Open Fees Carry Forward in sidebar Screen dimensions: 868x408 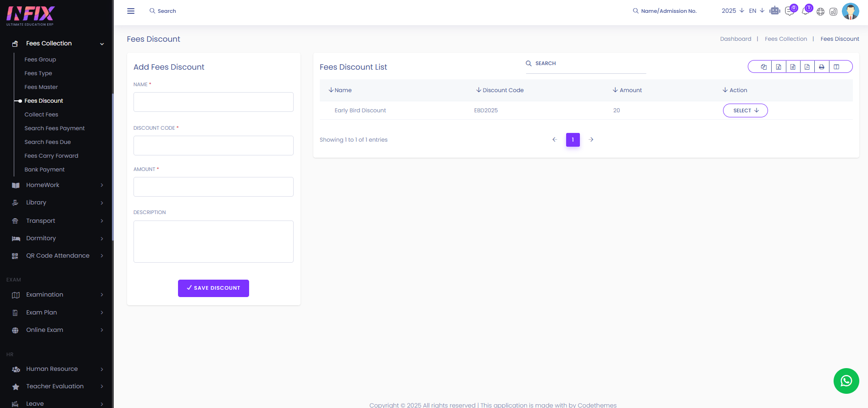[x=51, y=156]
